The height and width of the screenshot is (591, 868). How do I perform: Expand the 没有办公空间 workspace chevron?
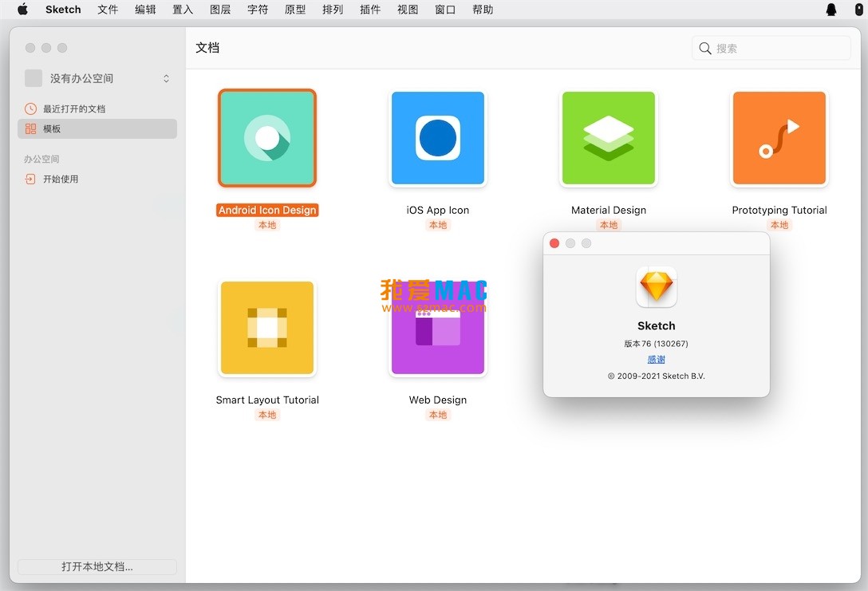tap(166, 78)
